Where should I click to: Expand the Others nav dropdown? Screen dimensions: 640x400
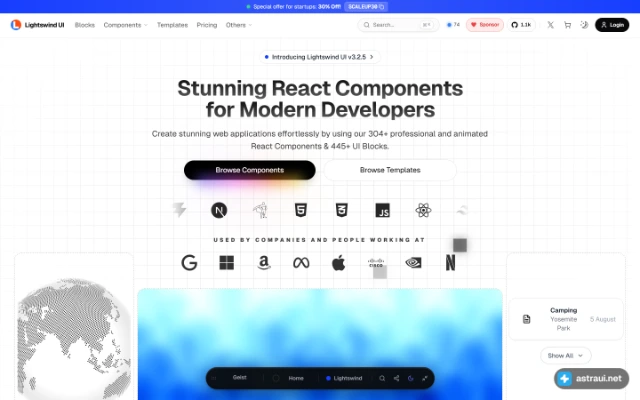click(239, 25)
